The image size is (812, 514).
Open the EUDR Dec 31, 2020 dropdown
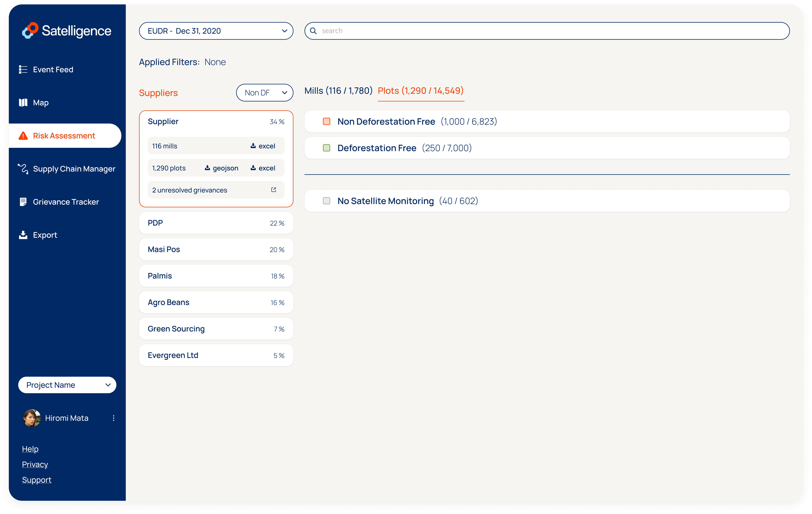[216, 31]
